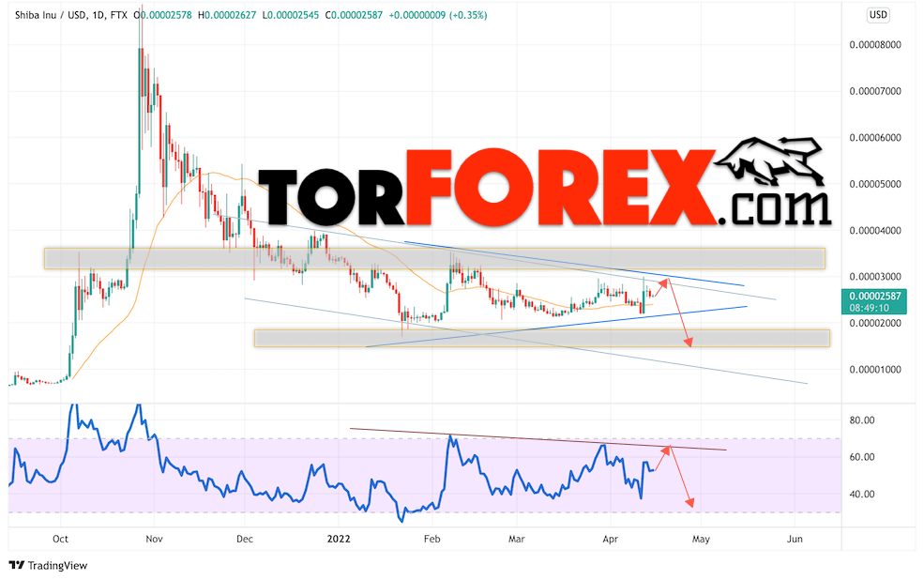Click the 0.00002000 price axis label
The height and width of the screenshot is (580, 924).
point(875,323)
